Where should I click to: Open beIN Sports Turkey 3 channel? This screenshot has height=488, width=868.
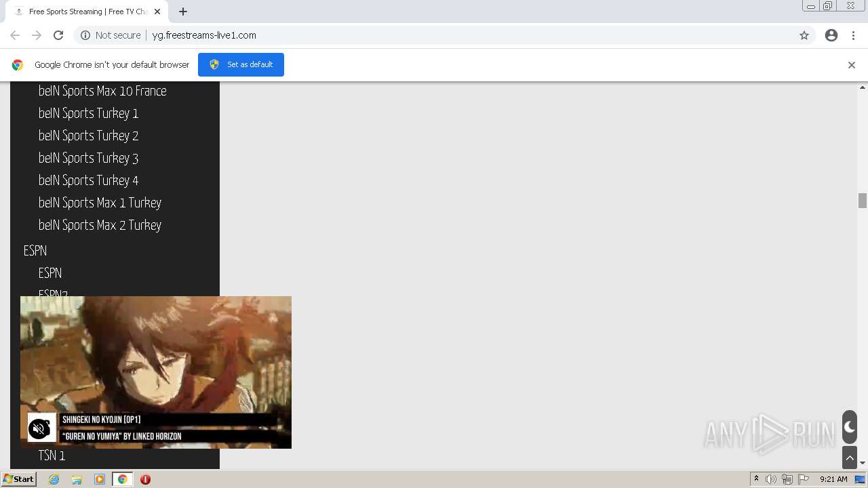pyautogui.click(x=88, y=158)
